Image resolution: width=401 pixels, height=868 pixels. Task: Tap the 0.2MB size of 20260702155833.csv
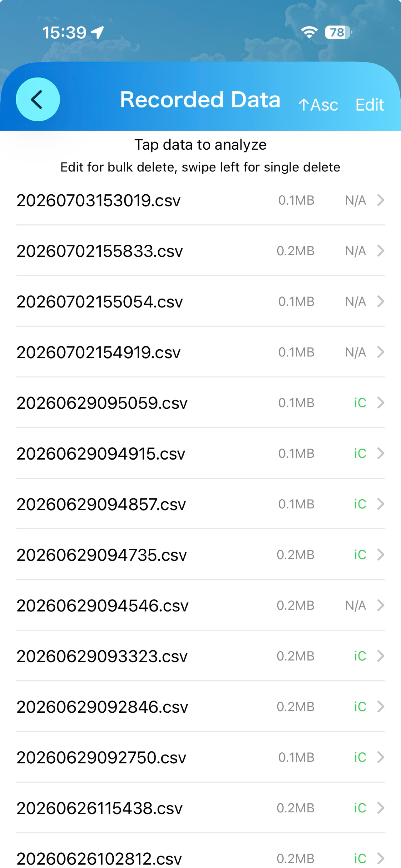tap(296, 251)
